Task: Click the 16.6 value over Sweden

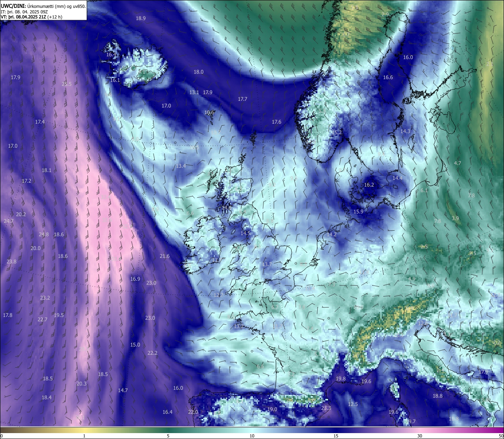Action: tap(388, 78)
